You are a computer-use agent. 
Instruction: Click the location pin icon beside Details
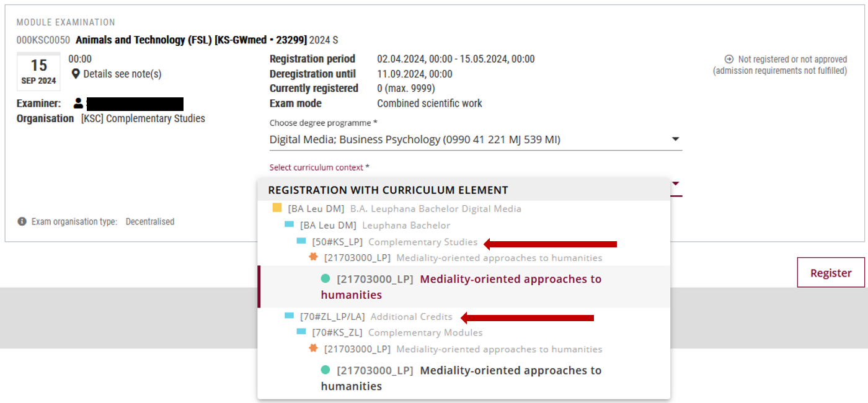pos(76,74)
